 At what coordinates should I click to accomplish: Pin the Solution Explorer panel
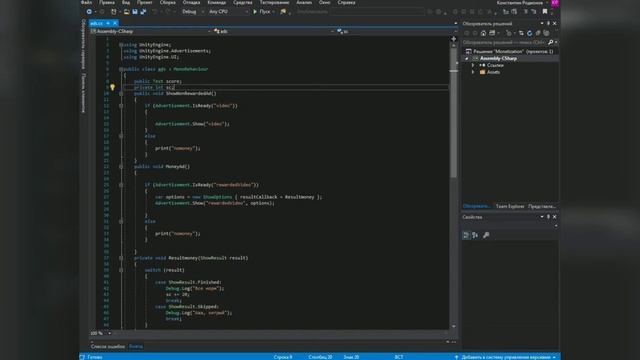point(548,24)
